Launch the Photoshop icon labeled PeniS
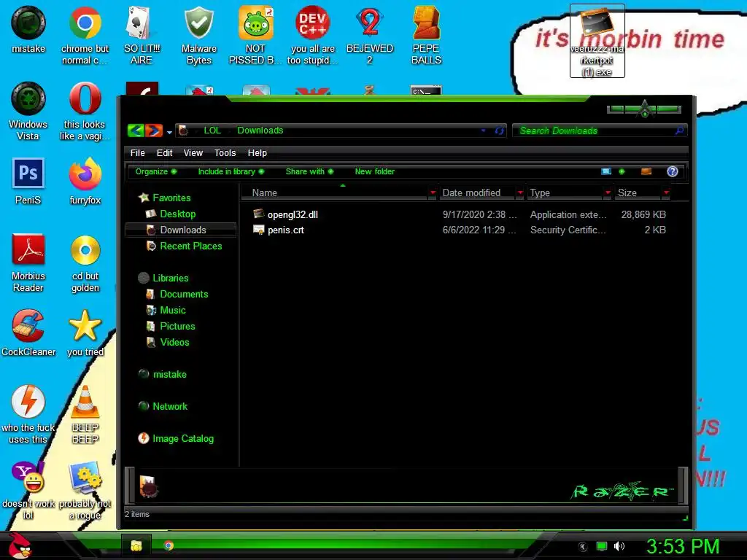 [x=28, y=181]
